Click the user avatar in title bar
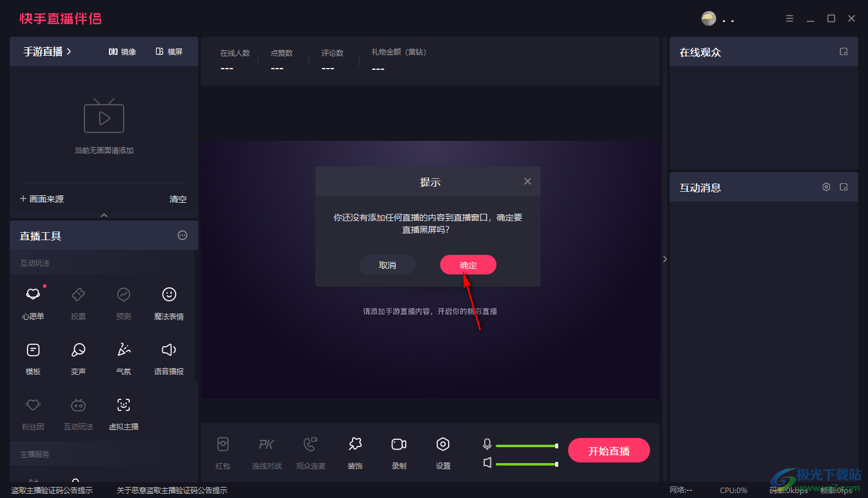 tap(709, 18)
